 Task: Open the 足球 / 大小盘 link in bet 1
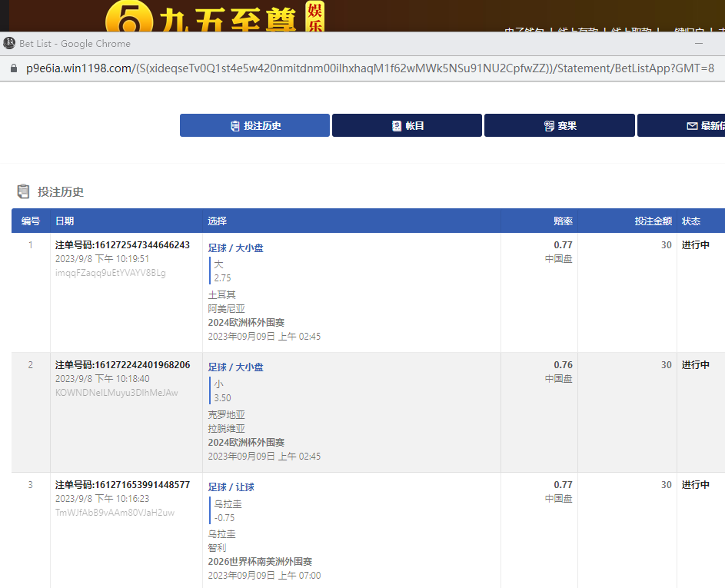235,247
